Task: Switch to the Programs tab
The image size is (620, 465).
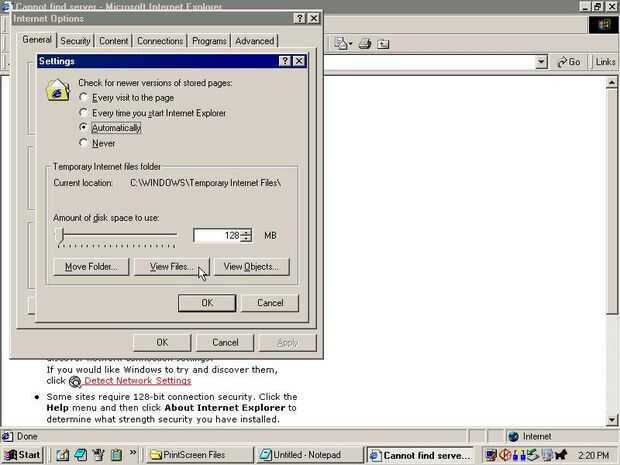Action: 209,41
